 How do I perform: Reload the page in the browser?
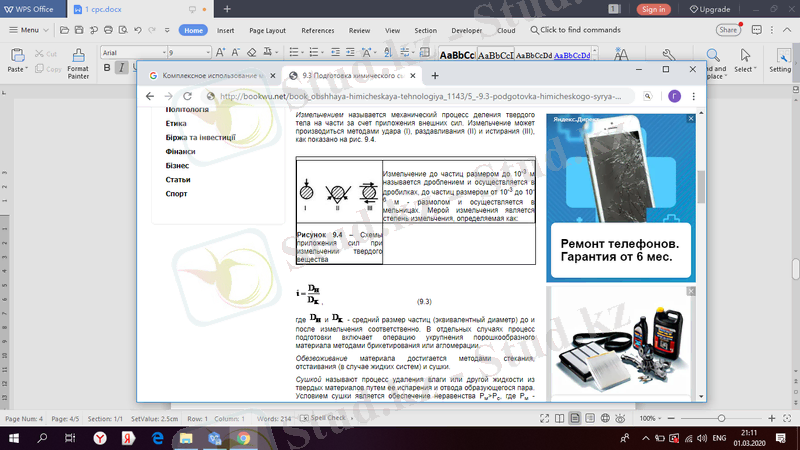[200, 96]
